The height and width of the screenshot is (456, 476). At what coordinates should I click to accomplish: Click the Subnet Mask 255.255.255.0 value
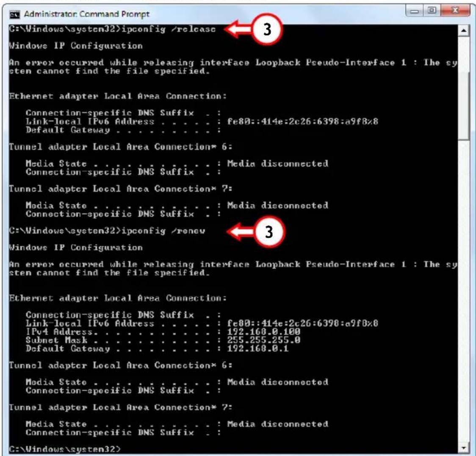(x=263, y=340)
